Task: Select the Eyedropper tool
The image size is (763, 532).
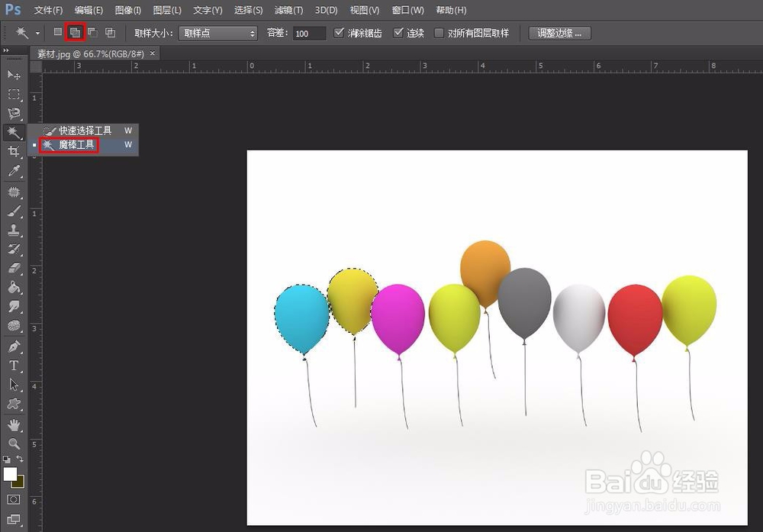Action: [x=14, y=171]
